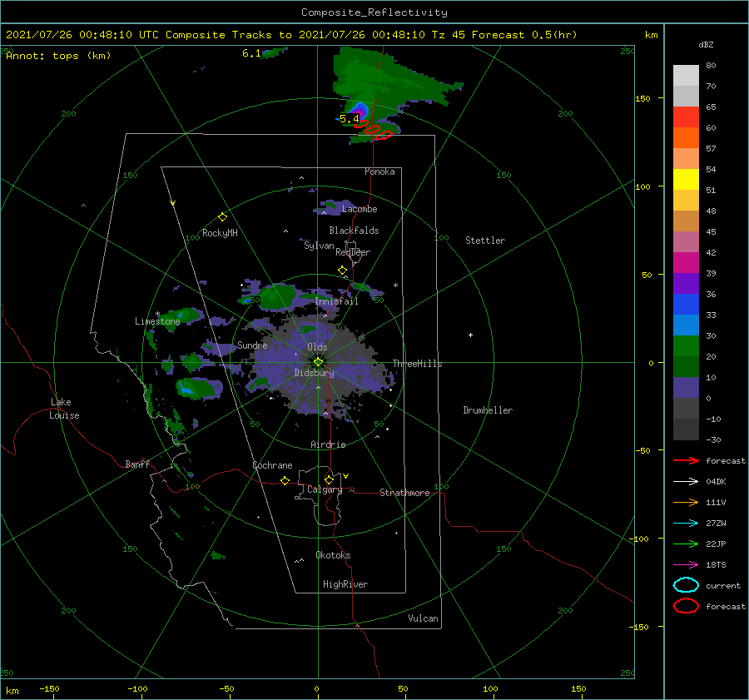Click the Vulcan label

tap(423, 618)
